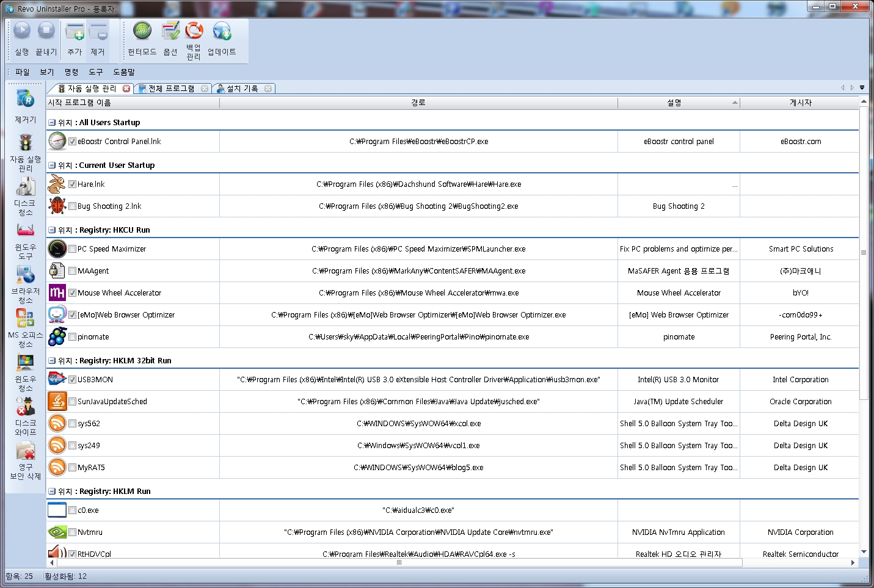
Task: Click the 추가 (Add) toolbar icon
Action: pyautogui.click(x=75, y=31)
